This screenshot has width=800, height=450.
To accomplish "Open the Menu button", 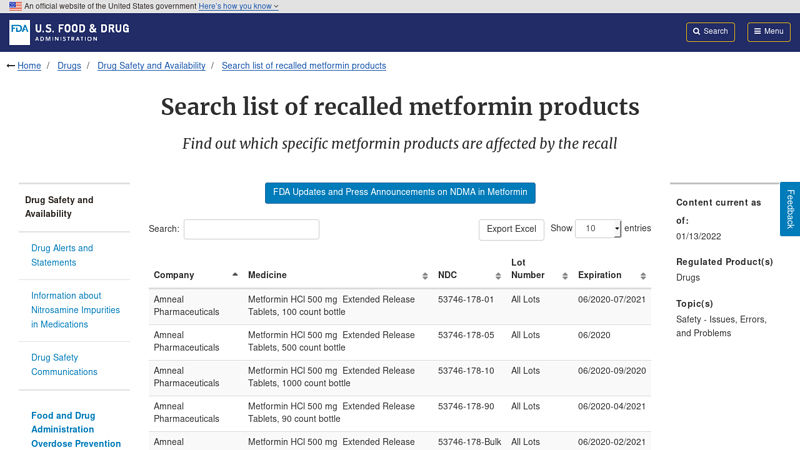I will (769, 32).
